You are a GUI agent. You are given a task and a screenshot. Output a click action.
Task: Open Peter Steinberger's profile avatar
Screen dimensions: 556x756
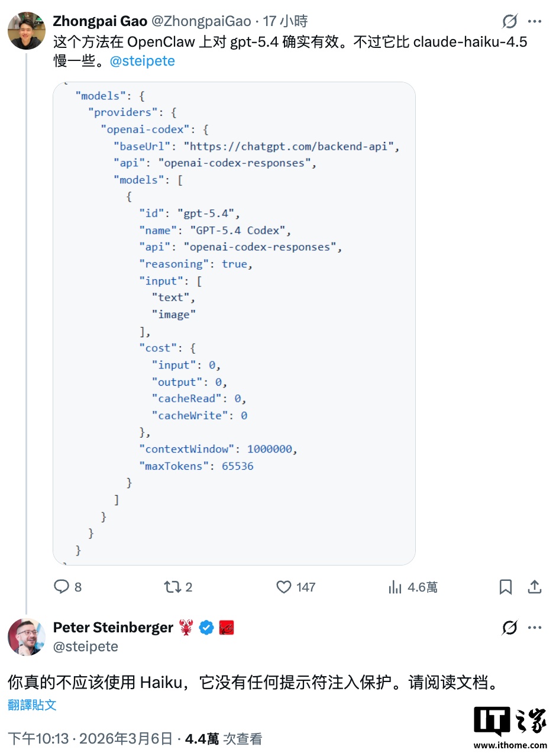[x=27, y=637]
